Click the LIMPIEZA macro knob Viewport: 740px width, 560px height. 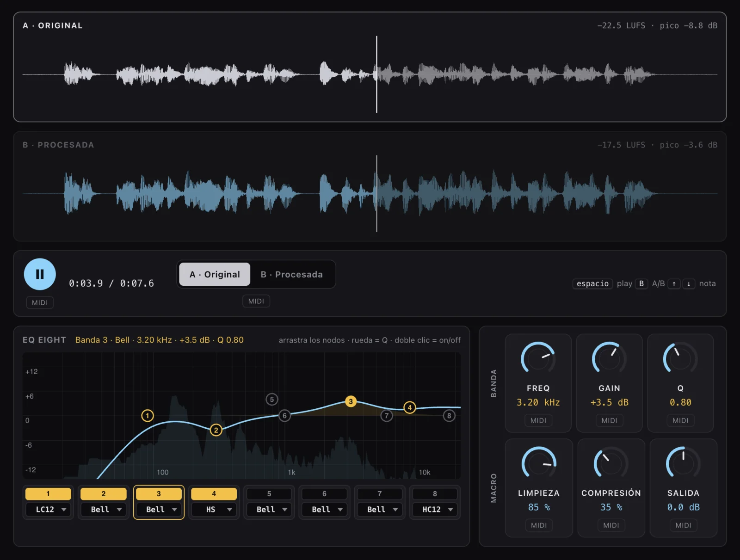pyautogui.click(x=539, y=463)
